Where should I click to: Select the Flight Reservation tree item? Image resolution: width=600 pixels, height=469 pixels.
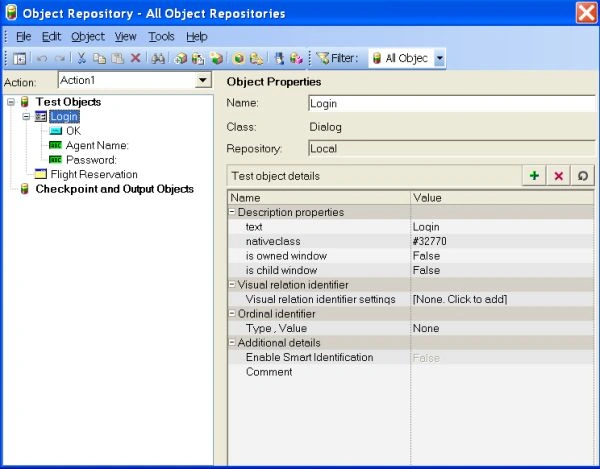94,174
